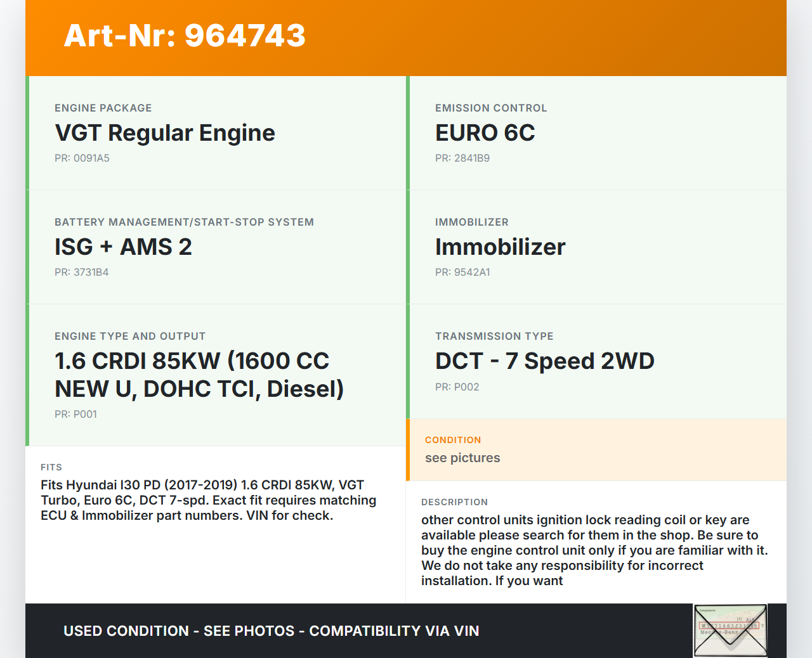Click the Immobilizer spec card title
This screenshot has height=658, width=812.
tap(500, 247)
